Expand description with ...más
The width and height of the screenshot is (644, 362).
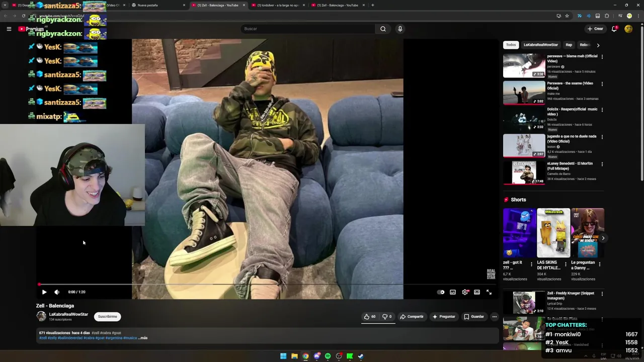click(143, 338)
